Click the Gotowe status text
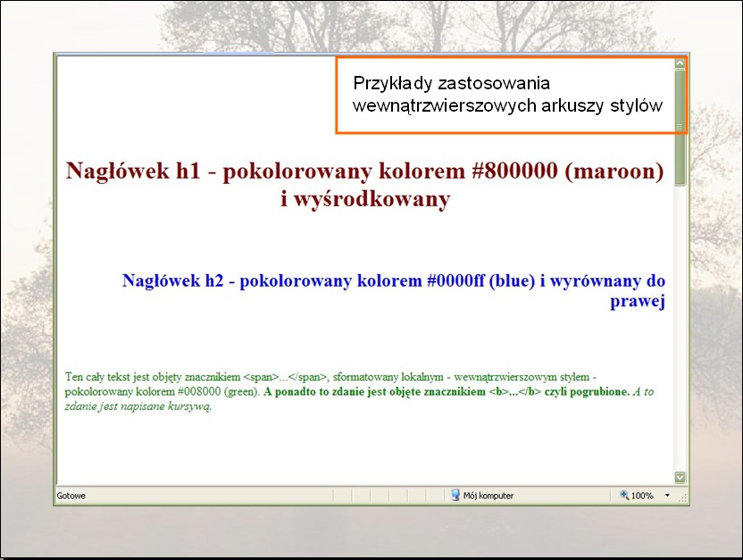This screenshot has width=743, height=560. 71,496
